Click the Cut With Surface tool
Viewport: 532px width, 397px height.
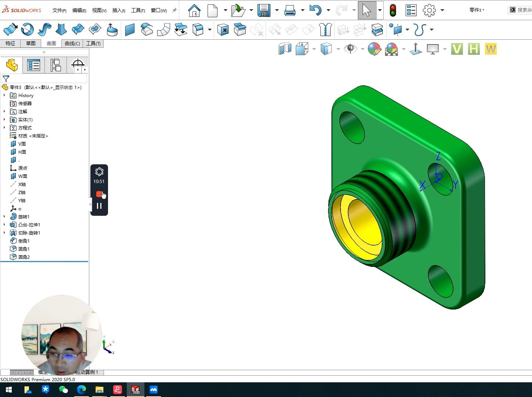[x=377, y=29]
